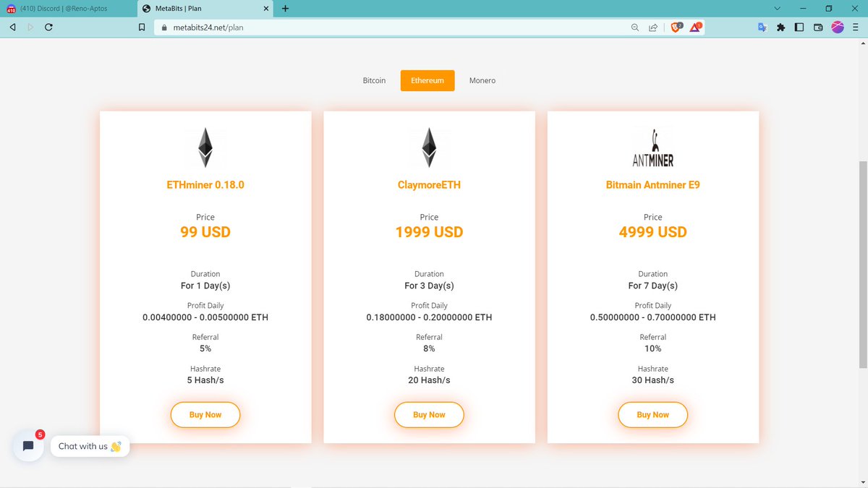Close the MetaBits | Plan tab

click(x=265, y=9)
